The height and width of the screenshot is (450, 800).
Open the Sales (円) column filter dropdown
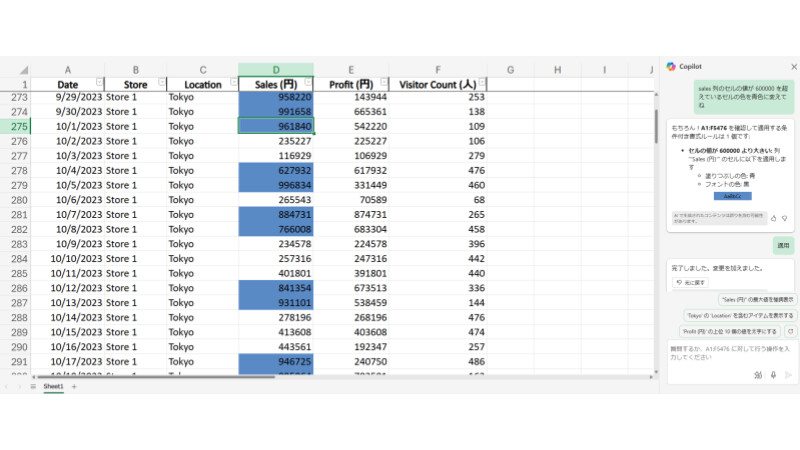tap(306, 85)
